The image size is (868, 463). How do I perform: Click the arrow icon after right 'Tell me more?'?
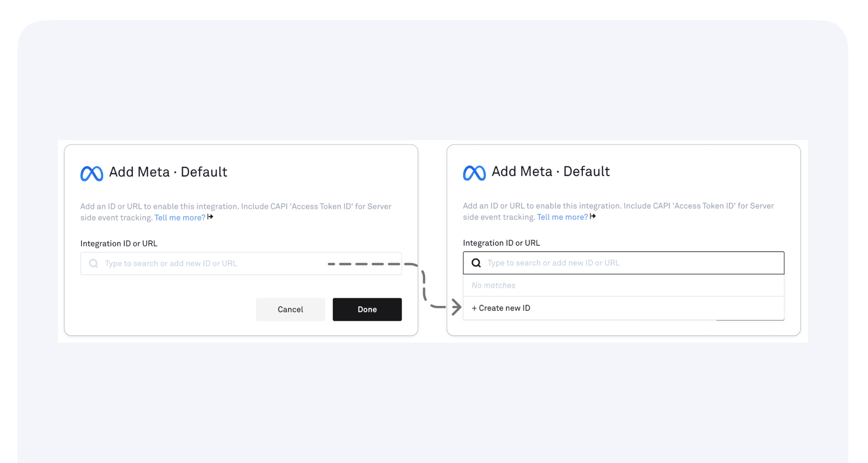[x=593, y=216]
